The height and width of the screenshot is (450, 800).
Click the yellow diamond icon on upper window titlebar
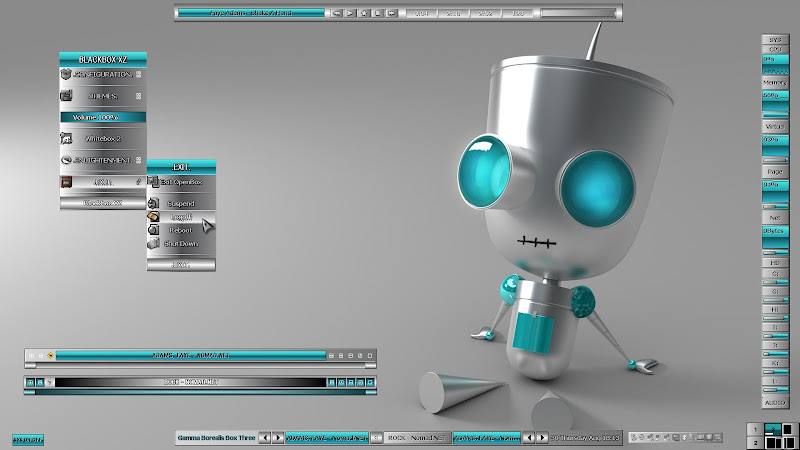[50, 355]
